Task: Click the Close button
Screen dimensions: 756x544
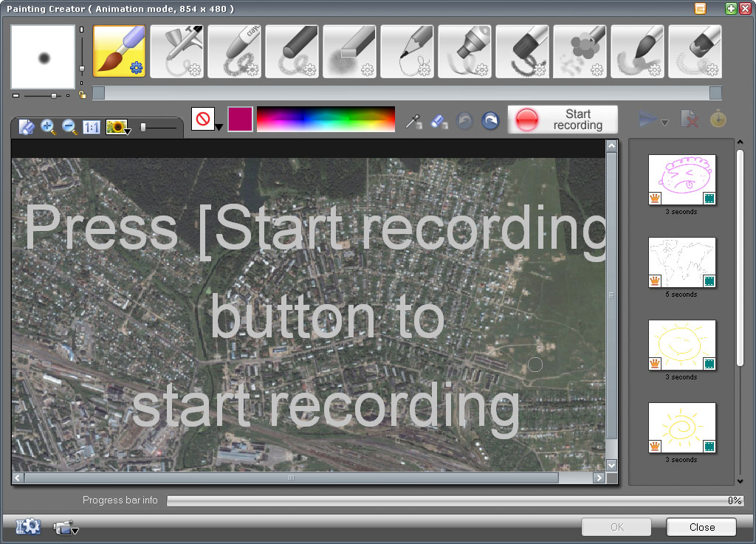Action: [701, 527]
